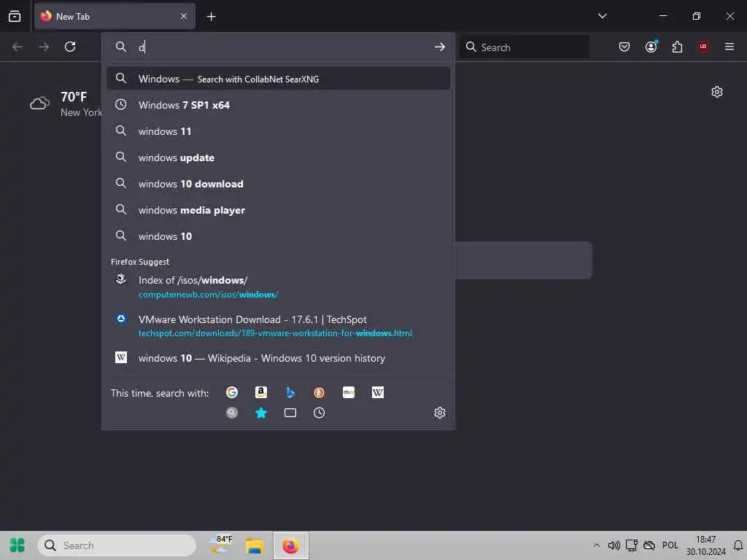Viewport: 747px width, 560px height.
Task: Click Firefox icon in taskbar
Action: coord(291,545)
